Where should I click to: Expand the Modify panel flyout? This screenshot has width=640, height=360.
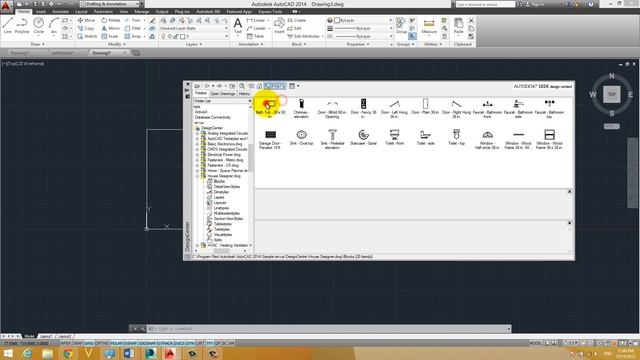click(x=116, y=44)
